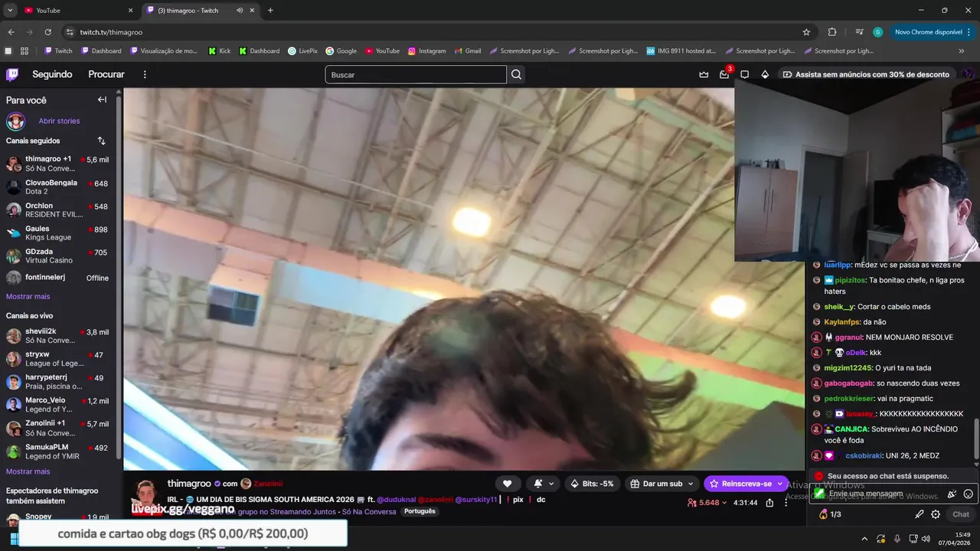Viewport: 980px width, 551px height.
Task: Open stryxw live channel in sidebar
Action: tap(59, 359)
